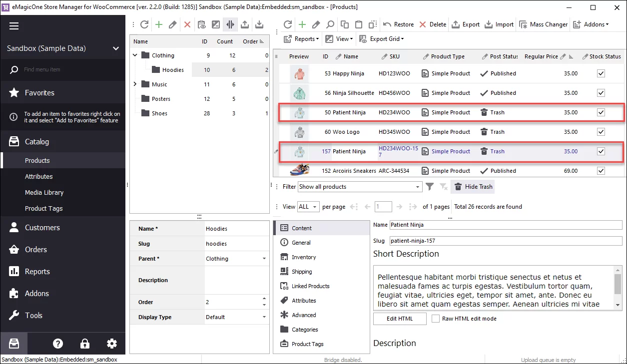Enable Raw HTML edit mode checkbox

point(436,319)
